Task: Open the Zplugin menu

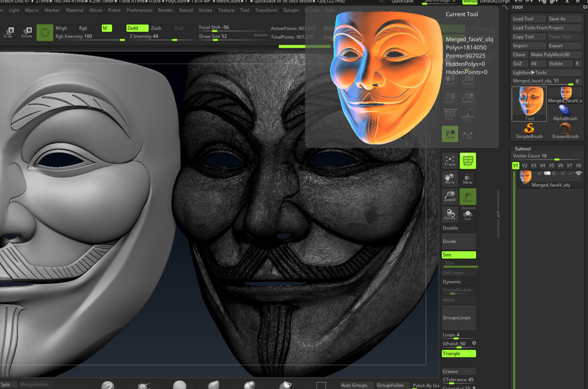Action: (x=291, y=10)
